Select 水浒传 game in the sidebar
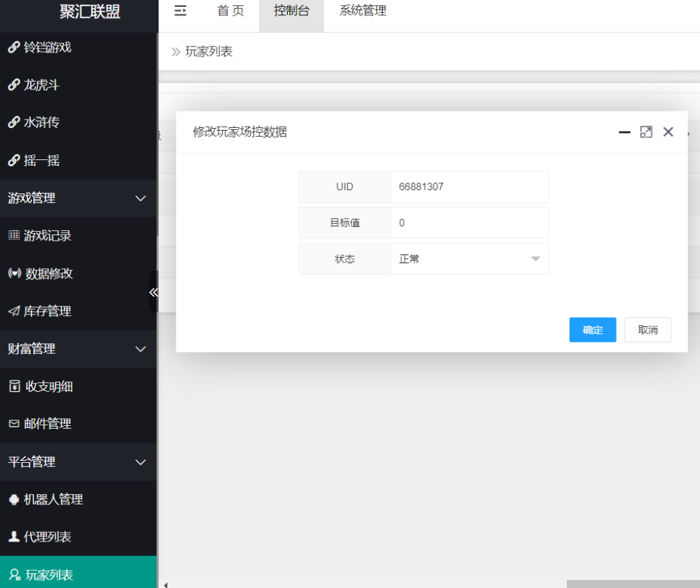The image size is (700, 588). point(41,122)
